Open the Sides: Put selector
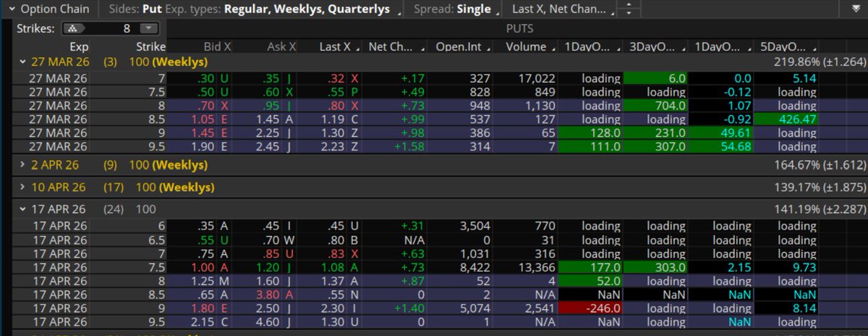868x336 pixels. pyautogui.click(x=135, y=9)
